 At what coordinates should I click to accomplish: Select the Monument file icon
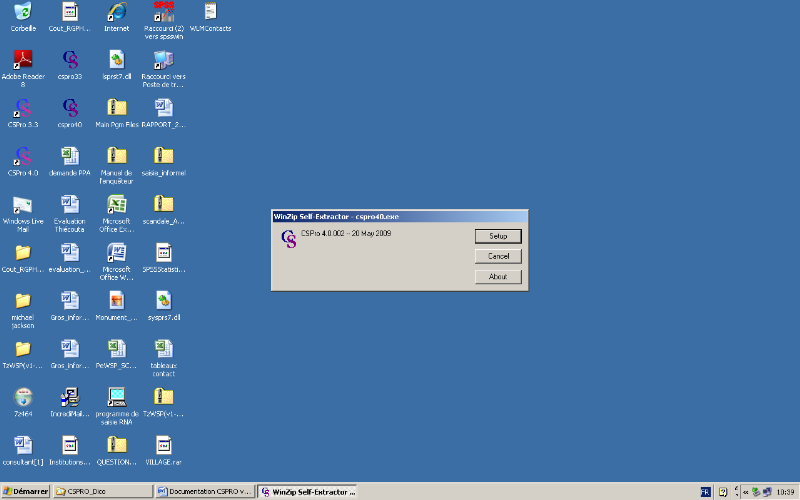click(x=117, y=306)
